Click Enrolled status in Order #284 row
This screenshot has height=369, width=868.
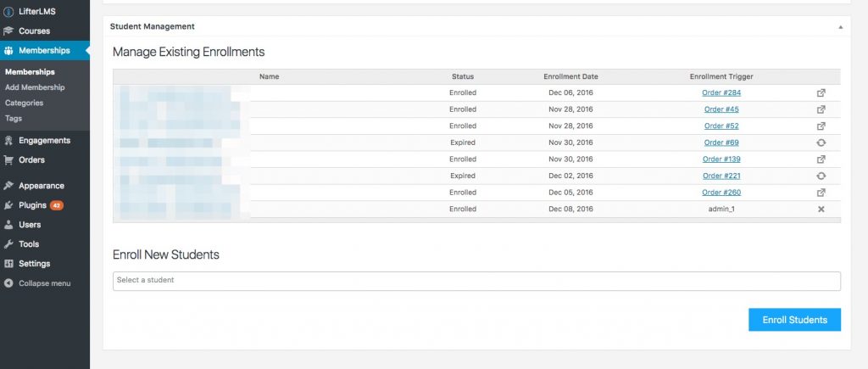(x=463, y=93)
